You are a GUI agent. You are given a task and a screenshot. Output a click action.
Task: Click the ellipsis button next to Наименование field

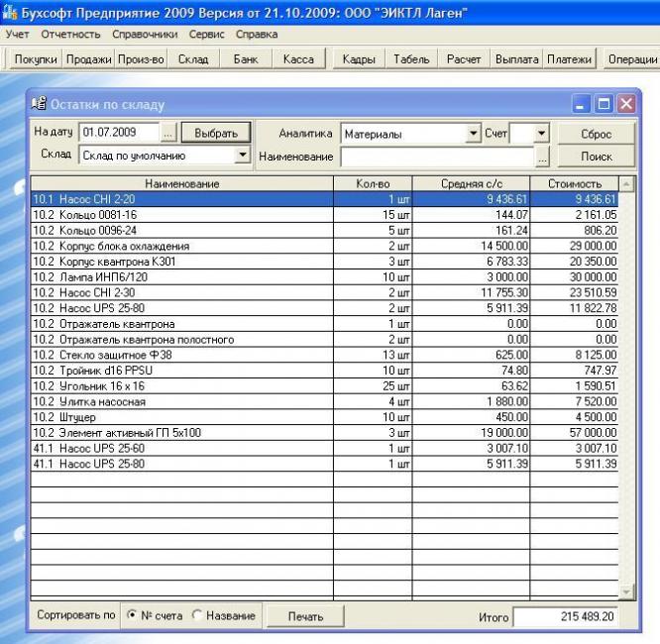coord(542,157)
